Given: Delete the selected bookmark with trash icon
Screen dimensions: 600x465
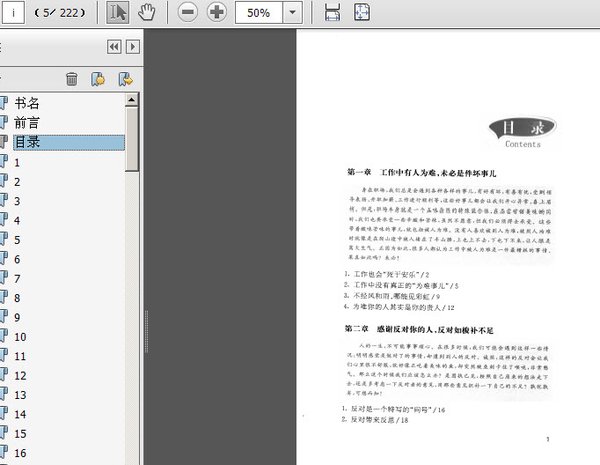Looking at the screenshot, I should click(x=72, y=79).
